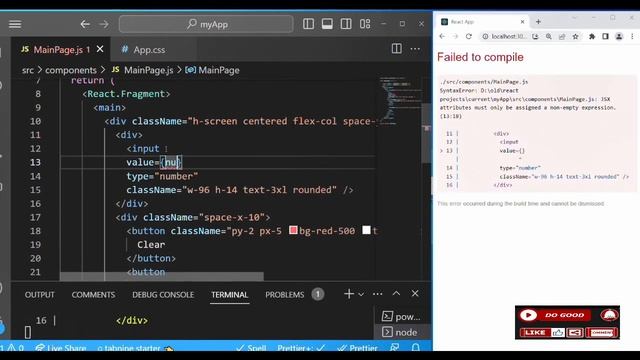This screenshot has width=640, height=360.
Task: Toggle primary side bar layout icon
Action: pos(309,24)
